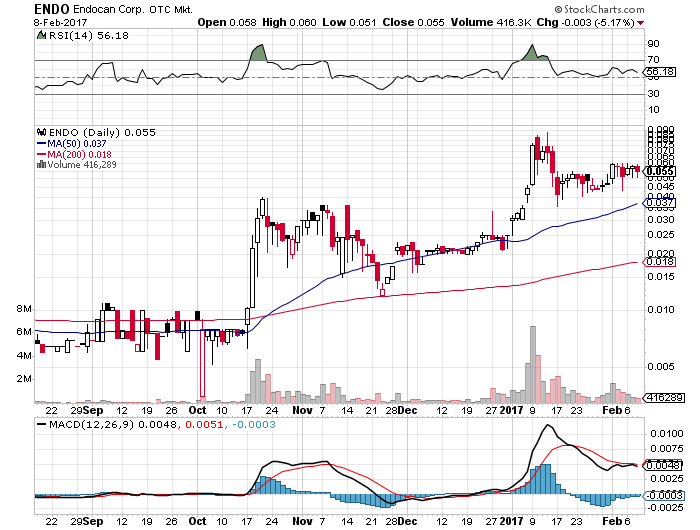This screenshot has height=530, width=700.
Task: Click the 56.18 RSI value tag on right axis
Action: (660, 72)
